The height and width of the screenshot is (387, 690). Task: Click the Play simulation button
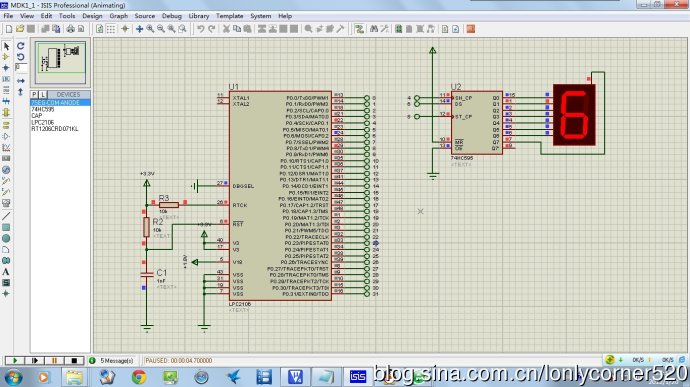point(15,361)
